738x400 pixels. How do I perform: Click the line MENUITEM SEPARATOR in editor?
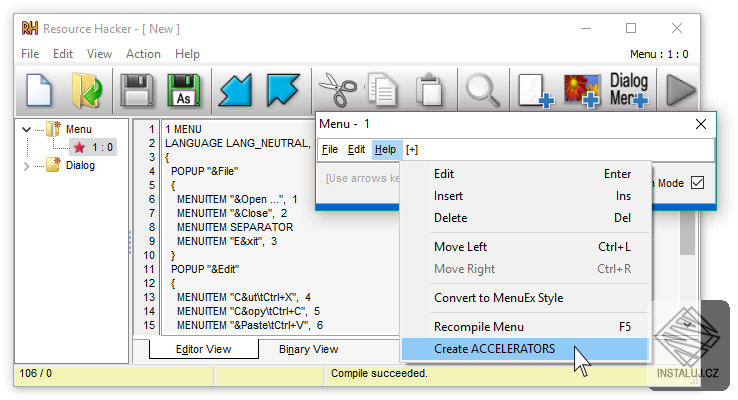click(x=235, y=227)
